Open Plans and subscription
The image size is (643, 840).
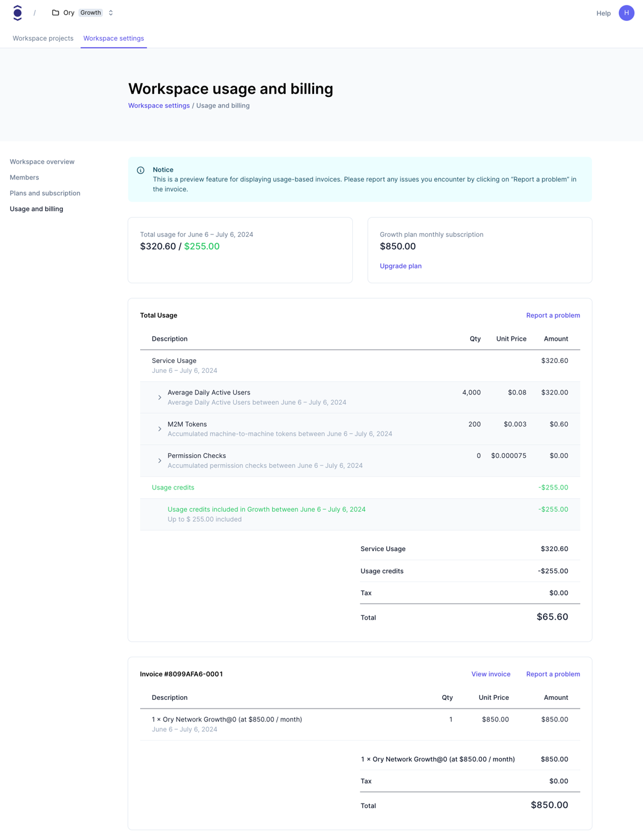click(x=44, y=193)
